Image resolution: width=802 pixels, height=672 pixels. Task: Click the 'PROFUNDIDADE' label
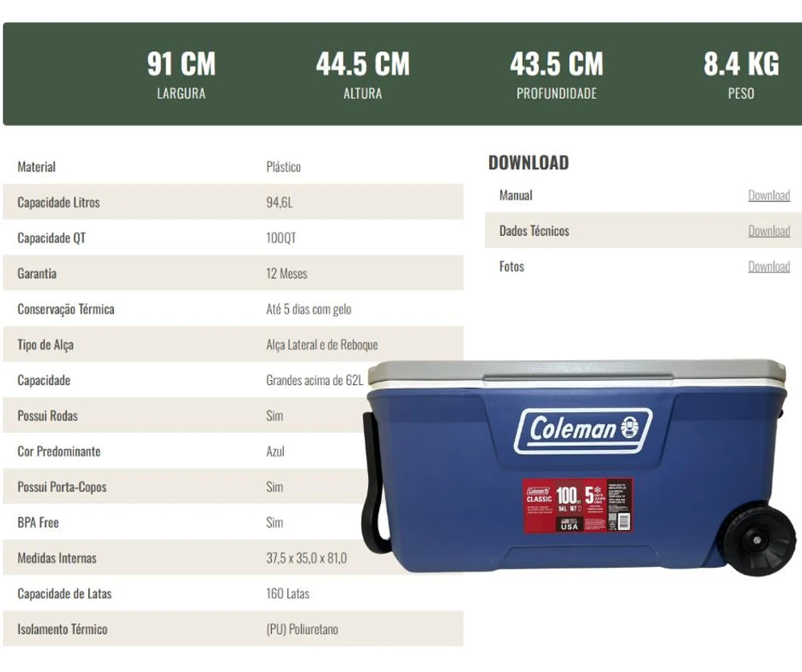(x=557, y=94)
